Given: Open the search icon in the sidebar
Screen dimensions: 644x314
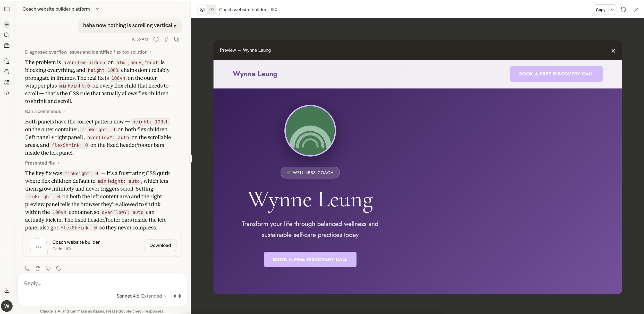Looking at the screenshot, I should [7, 35].
